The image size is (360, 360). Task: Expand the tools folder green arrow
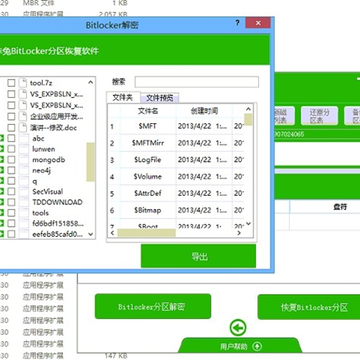coord(1,213)
